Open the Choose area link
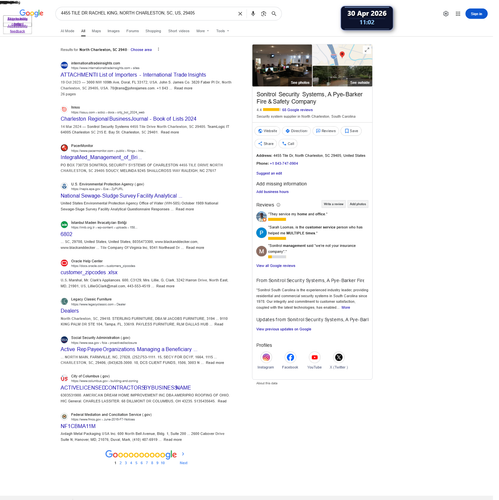 click(x=141, y=50)
